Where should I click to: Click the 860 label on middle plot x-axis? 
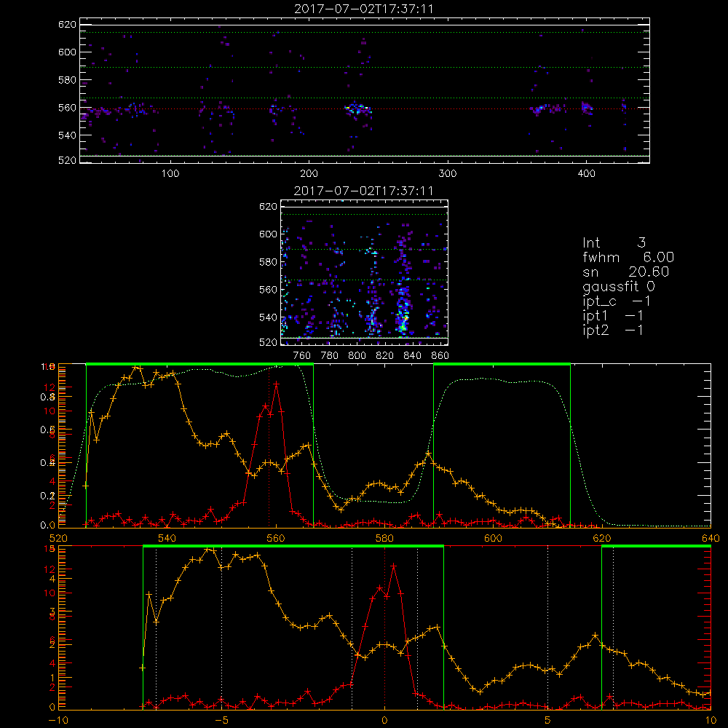[x=440, y=356]
